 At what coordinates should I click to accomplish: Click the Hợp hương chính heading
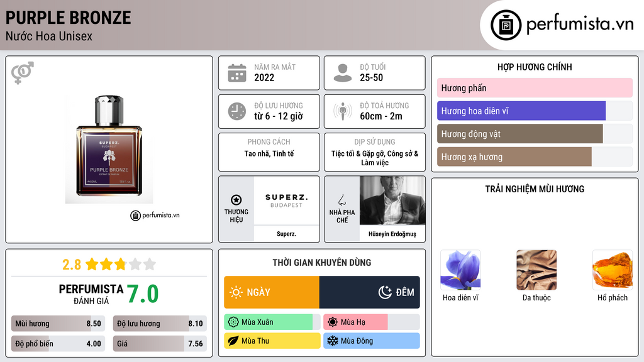535,67
